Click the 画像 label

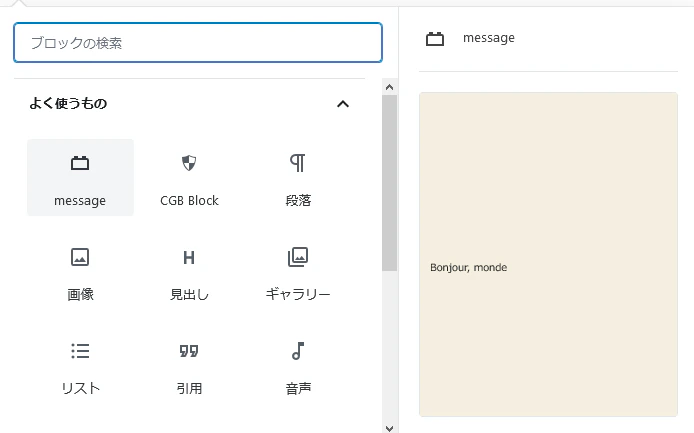[80, 294]
